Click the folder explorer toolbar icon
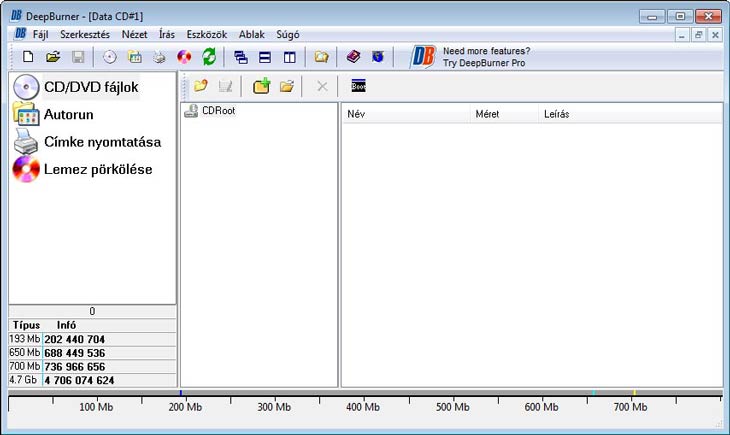The height and width of the screenshot is (435, 730). click(x=321, y=57)
